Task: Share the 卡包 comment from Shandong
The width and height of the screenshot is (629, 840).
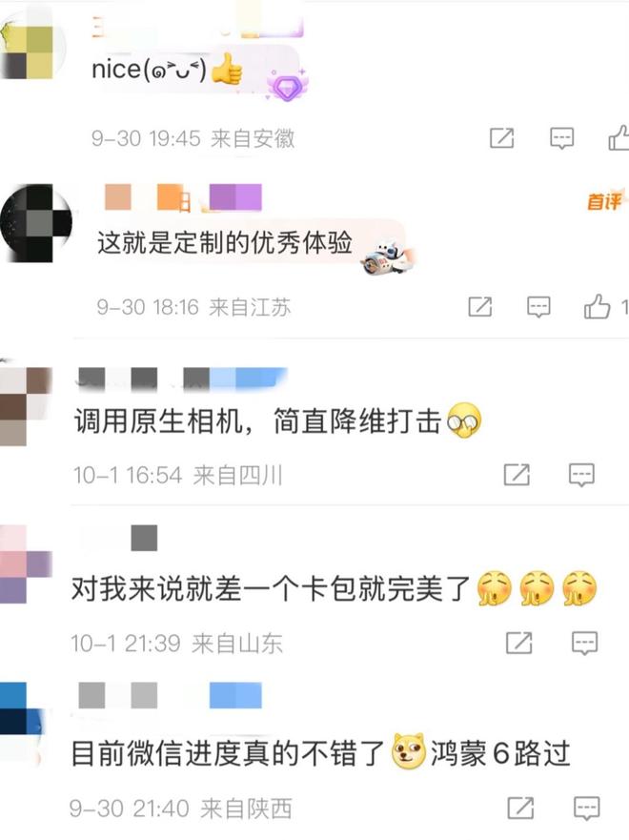Action: pyautogui.click(x=518, y=643)
